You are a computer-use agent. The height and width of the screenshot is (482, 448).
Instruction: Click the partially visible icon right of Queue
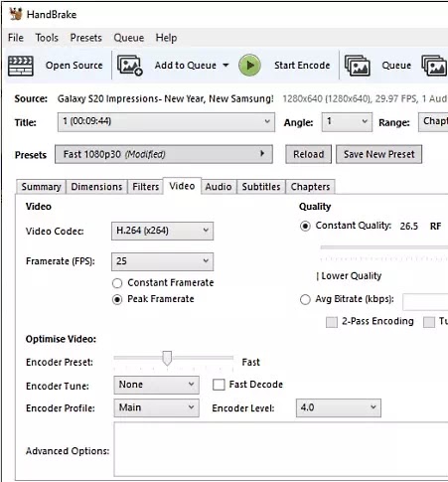tap(434, 66)
